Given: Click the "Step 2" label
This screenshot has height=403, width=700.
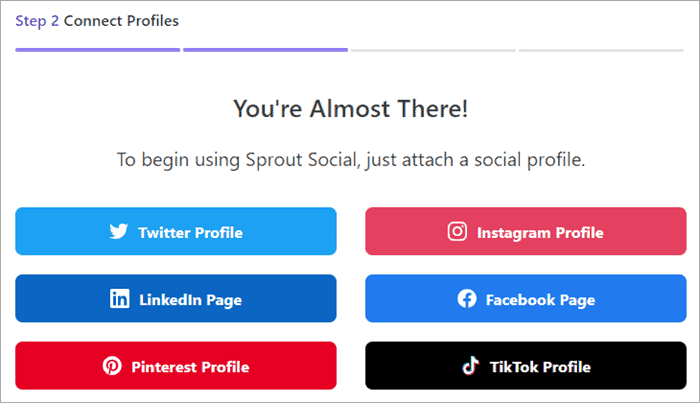Looking at the screenshot, I should click(x=37, y=21).
